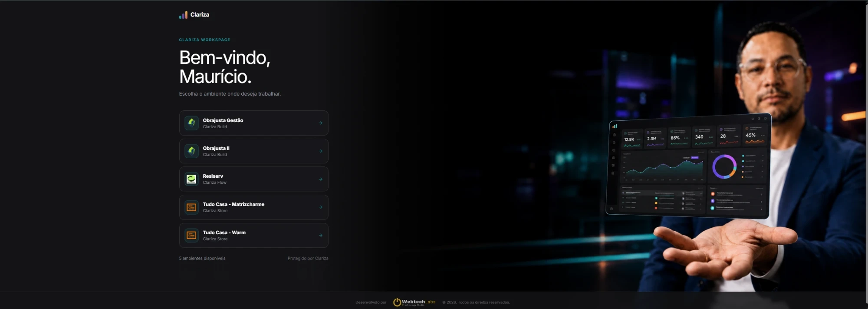Click the arrow on Resiserv row
Viewport: 868px width, 309px height.
(x=321, y=179)
